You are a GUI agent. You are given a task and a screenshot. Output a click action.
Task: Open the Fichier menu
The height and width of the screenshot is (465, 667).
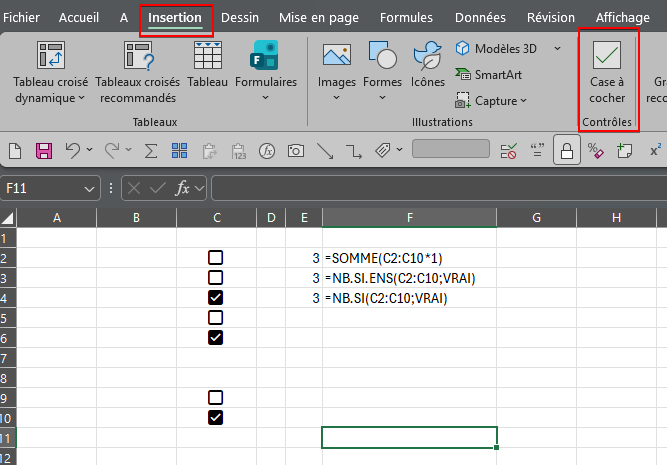pos(21,17)
